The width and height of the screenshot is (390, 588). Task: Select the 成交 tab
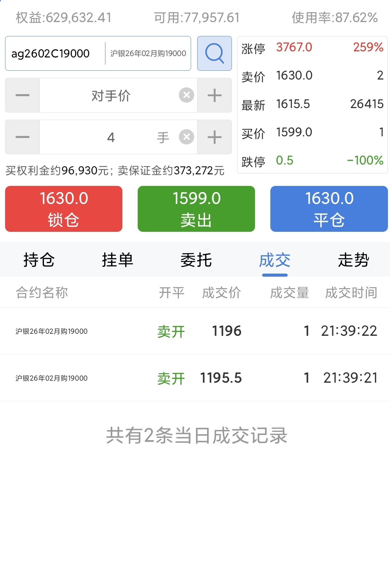pos(275,260)
